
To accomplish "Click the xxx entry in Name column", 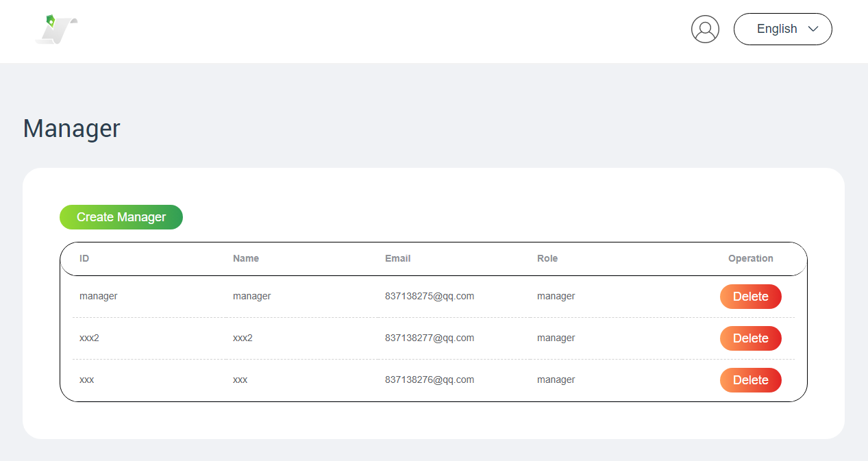I will [240, 379].
